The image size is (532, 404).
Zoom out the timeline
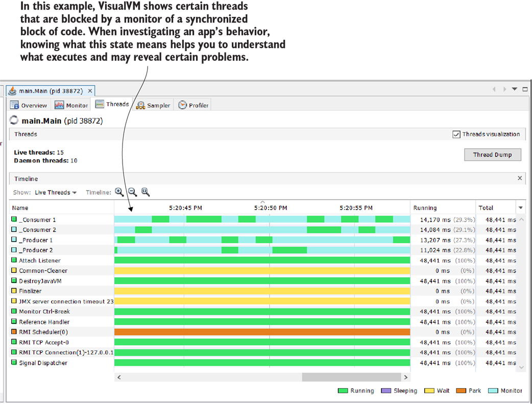(132, 192)
